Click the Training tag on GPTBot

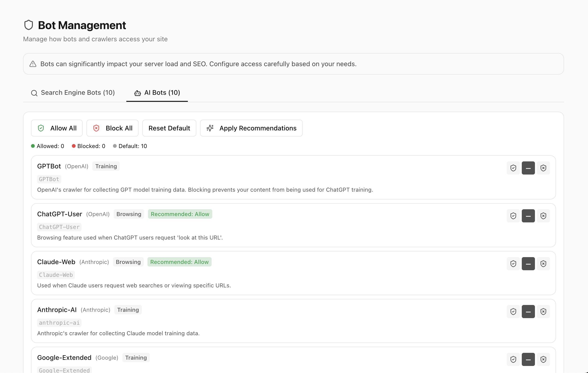[106, 166]
